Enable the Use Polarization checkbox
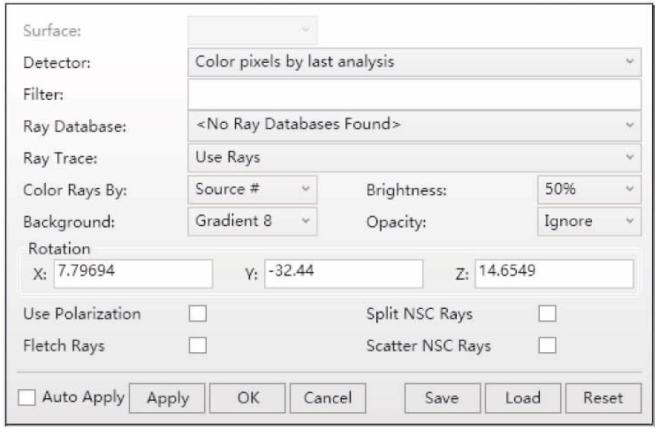 (x=198, y=314)
